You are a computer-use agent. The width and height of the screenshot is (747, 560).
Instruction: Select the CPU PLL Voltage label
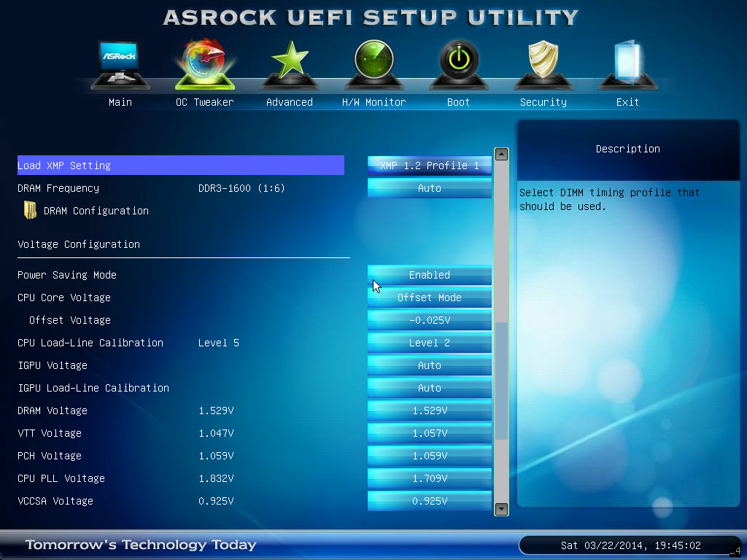[61, 478]
